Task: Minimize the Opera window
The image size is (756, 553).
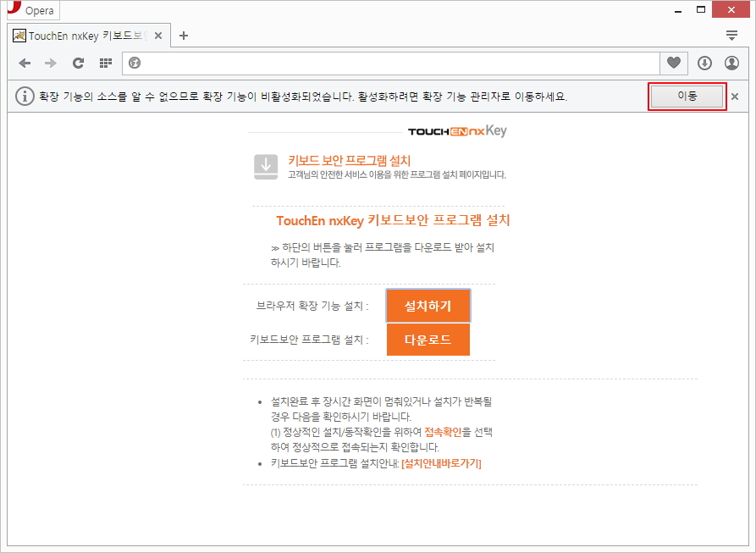Action: pos(678,10)
